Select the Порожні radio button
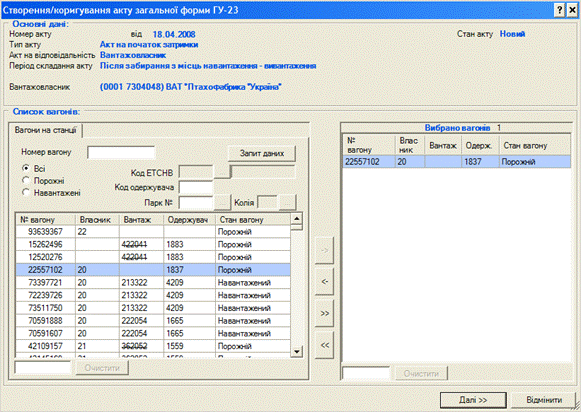Screen dimensions: 581x412 [26, 180]
